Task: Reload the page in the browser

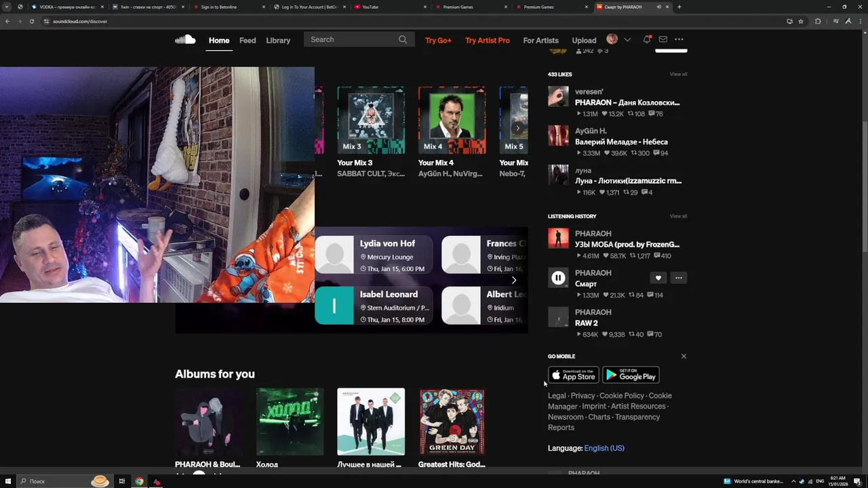Action: [31, 21]
